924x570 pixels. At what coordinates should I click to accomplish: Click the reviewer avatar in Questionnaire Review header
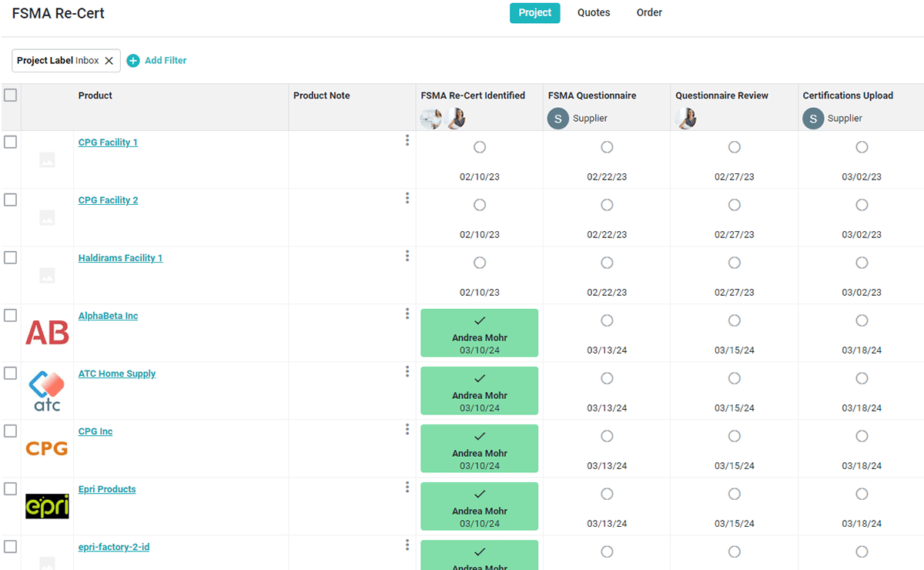click(685, 119)
